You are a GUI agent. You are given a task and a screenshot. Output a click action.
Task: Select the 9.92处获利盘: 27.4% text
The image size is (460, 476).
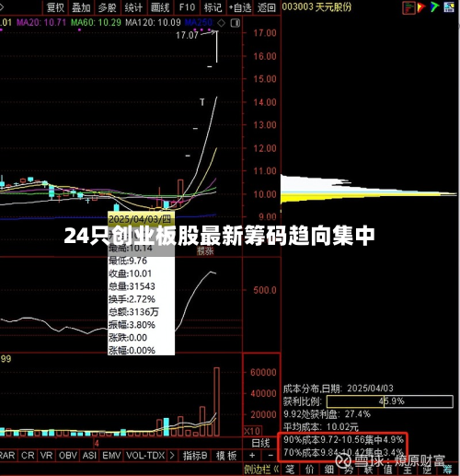point(327,414)
